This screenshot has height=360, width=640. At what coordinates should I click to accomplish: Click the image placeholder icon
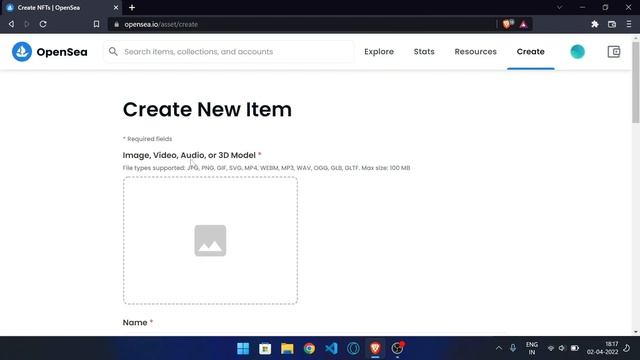pos(210,240)
